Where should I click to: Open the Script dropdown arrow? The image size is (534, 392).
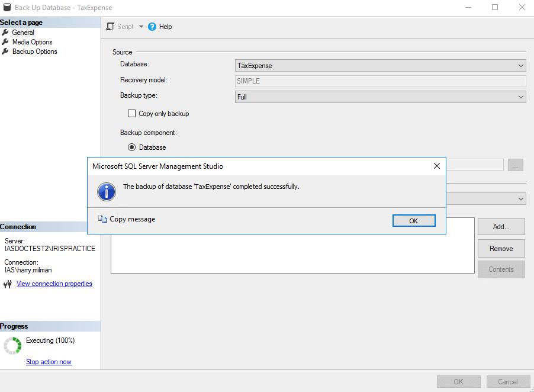point(141,27)
